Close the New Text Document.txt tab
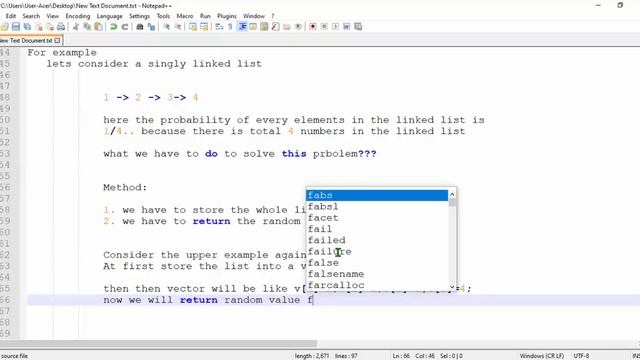Viewport: 640px width, 360px height. tap(58, 40)
